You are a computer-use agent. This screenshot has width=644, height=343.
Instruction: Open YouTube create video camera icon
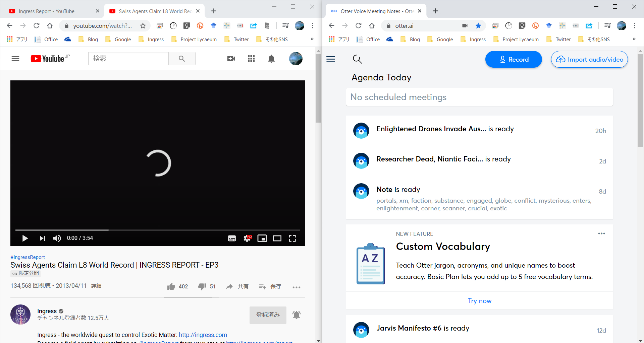tap(231, 59)
